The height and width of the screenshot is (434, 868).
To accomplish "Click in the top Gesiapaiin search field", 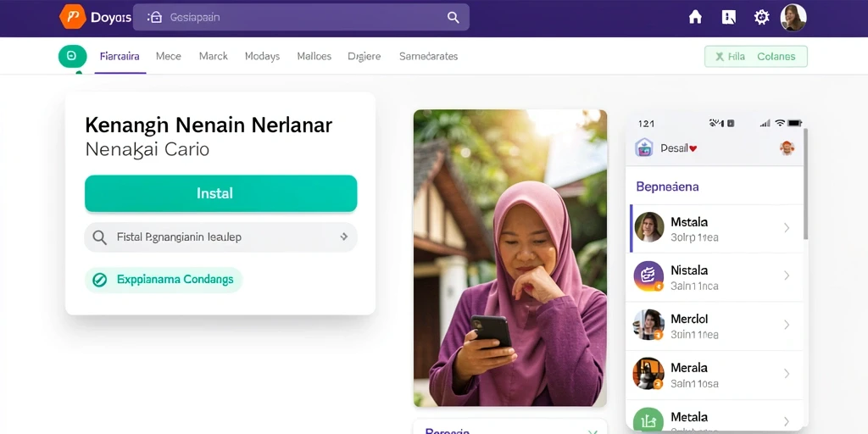I will point(301,17).
